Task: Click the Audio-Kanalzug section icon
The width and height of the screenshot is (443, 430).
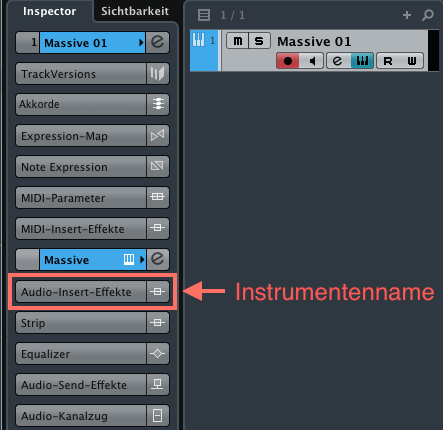Action: (158, 416)
